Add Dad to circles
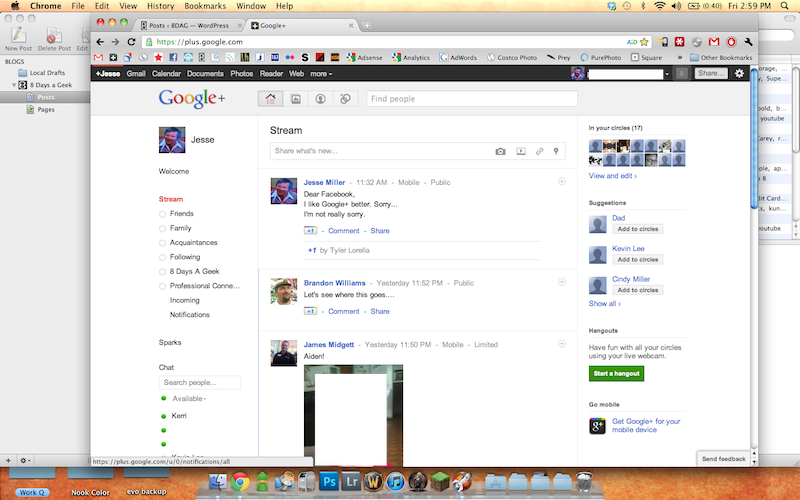This screenshot has height=500, width=800. pos(638,229)
